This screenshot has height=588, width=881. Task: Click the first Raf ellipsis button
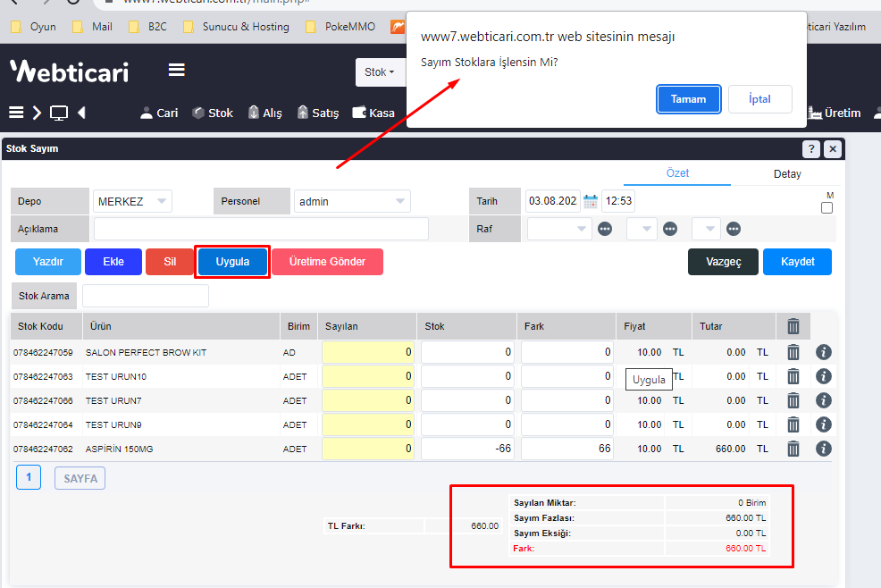click(x=605, y=229)
